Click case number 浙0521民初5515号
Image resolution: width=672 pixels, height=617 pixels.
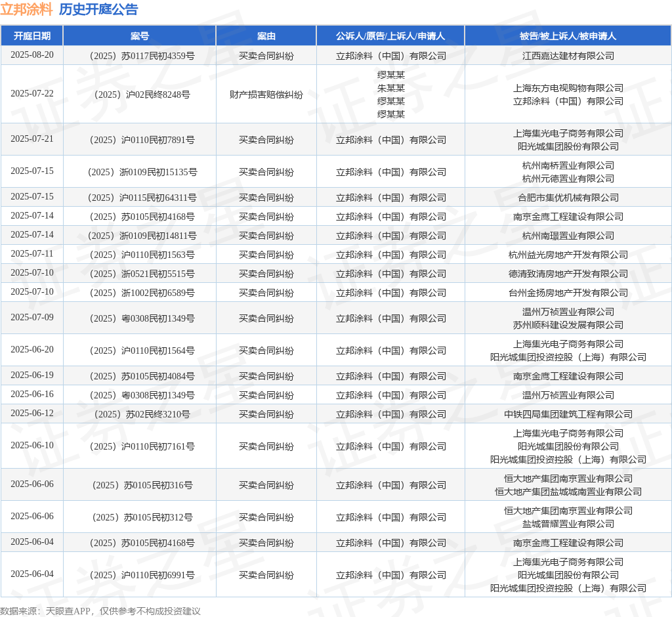(142, 274)
